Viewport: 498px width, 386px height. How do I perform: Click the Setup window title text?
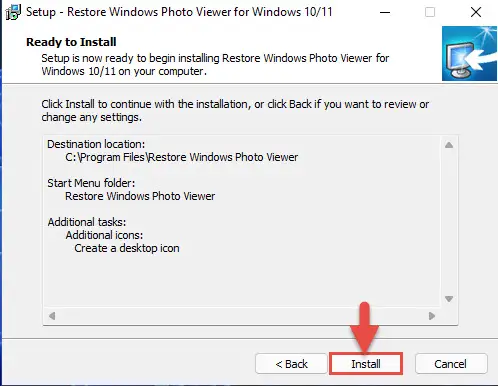pyautogui.click(x=179, y=12)
